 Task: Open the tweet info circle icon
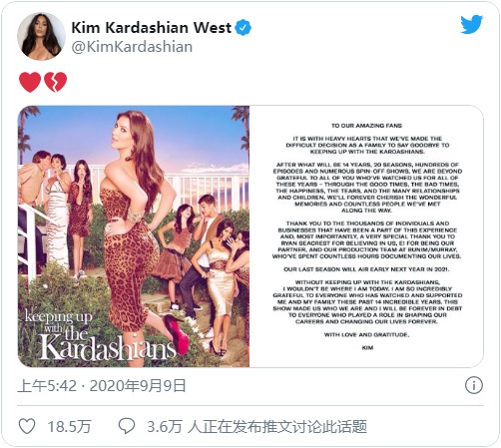(x=474, y=385)
